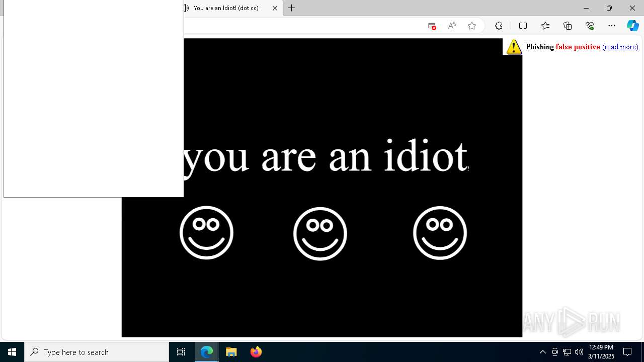644x362 pixels.
Task: Close the 'You are an Idiot!' tab
Action: point(275,8)
